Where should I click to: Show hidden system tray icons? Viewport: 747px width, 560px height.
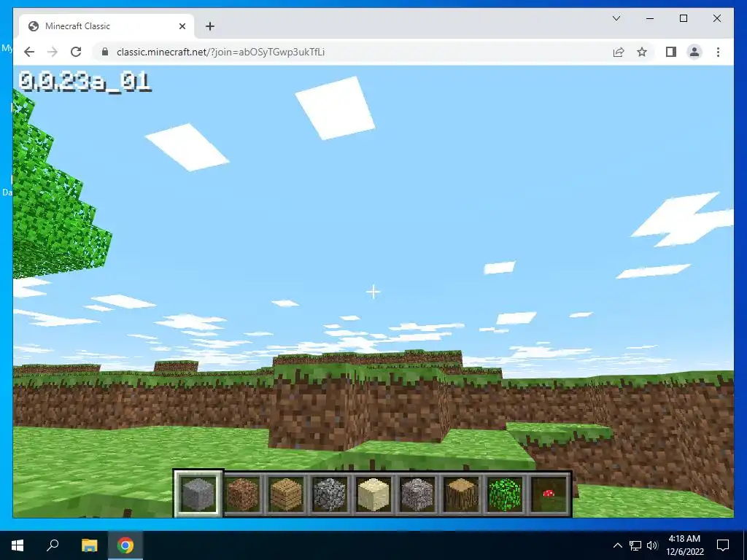tap(617, 545)
